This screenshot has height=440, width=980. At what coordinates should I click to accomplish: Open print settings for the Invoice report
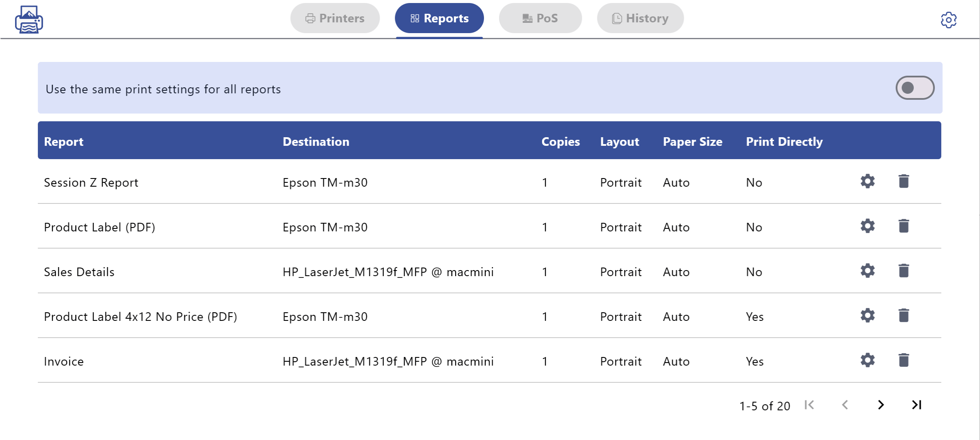(867, 360)
